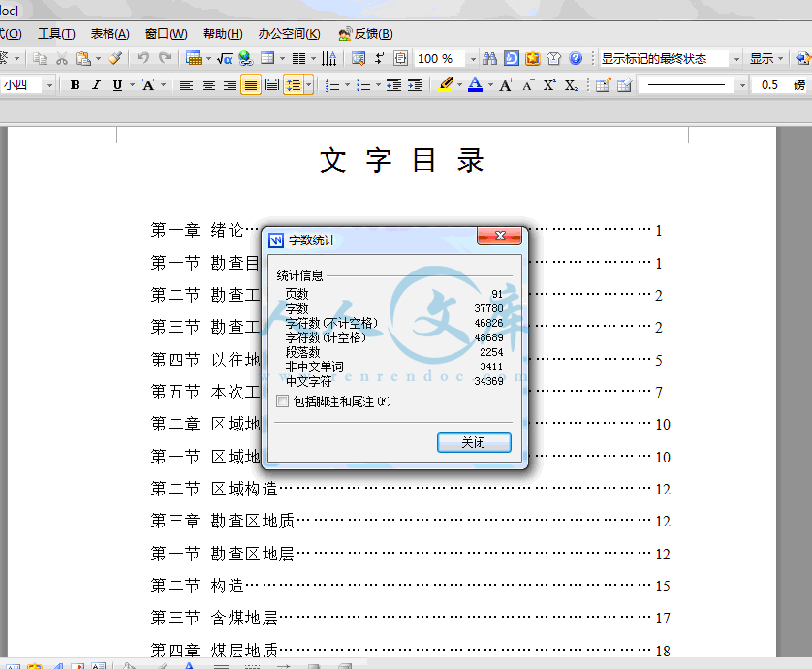Click the Paste clipboard icon
This screenshot has height=669, width=812.
pos(83,58)
